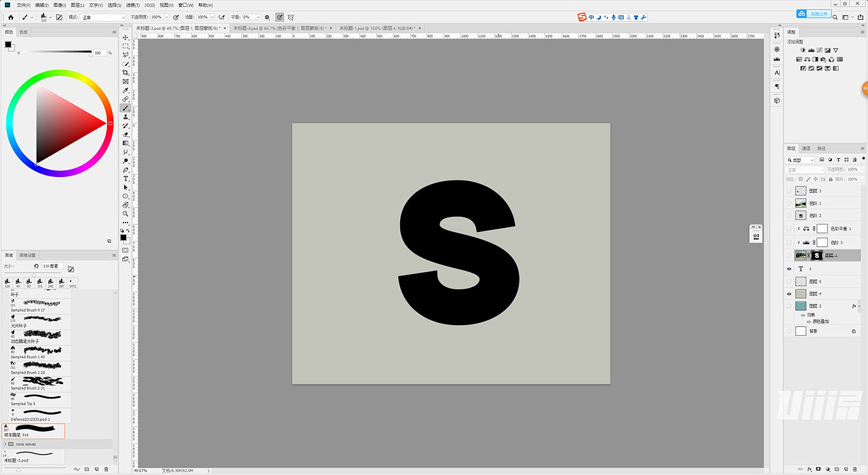This screenshot has height=475, width=868.
Task: Select the Clone Stamp tool
Action: coord(125,117)
